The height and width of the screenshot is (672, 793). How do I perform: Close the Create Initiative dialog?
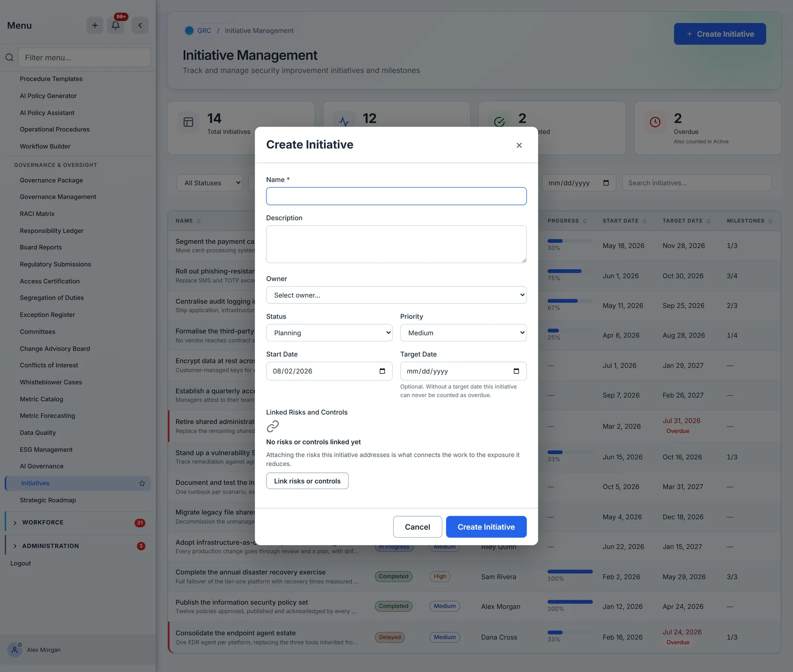click(x=519, y=145)
